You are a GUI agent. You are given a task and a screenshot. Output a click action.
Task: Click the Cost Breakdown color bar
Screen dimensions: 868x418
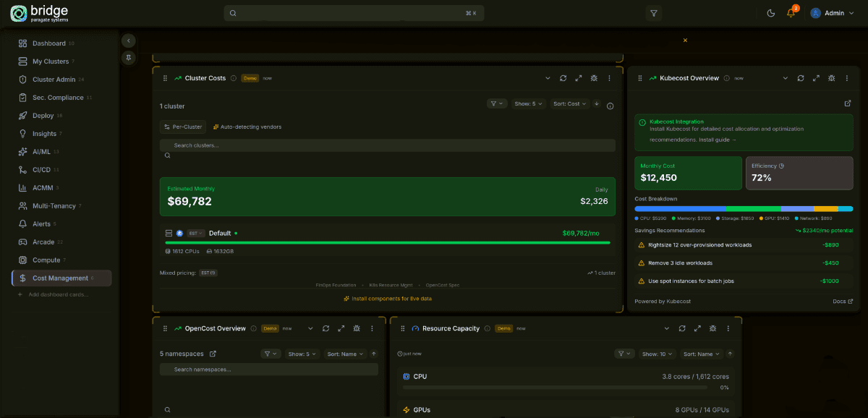coord(744,208)
